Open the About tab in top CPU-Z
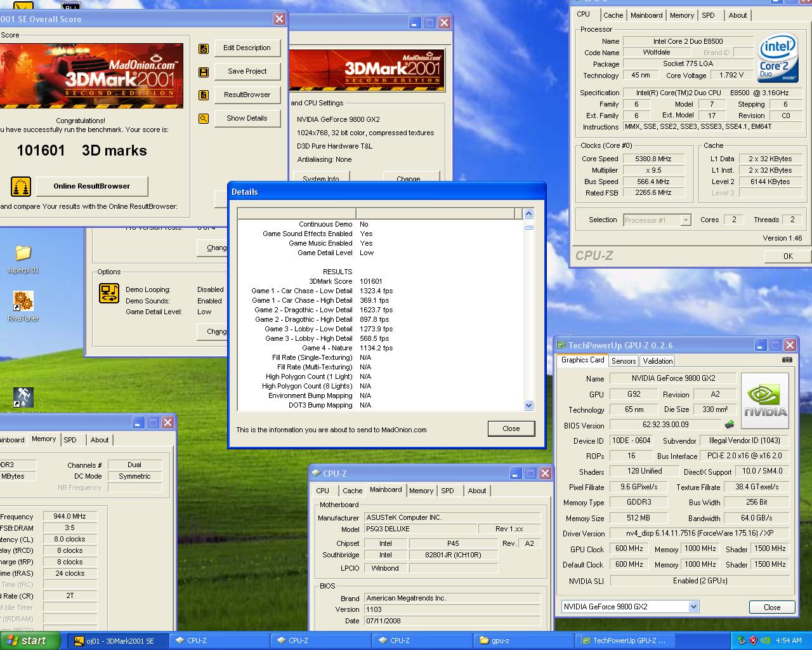 737,15
